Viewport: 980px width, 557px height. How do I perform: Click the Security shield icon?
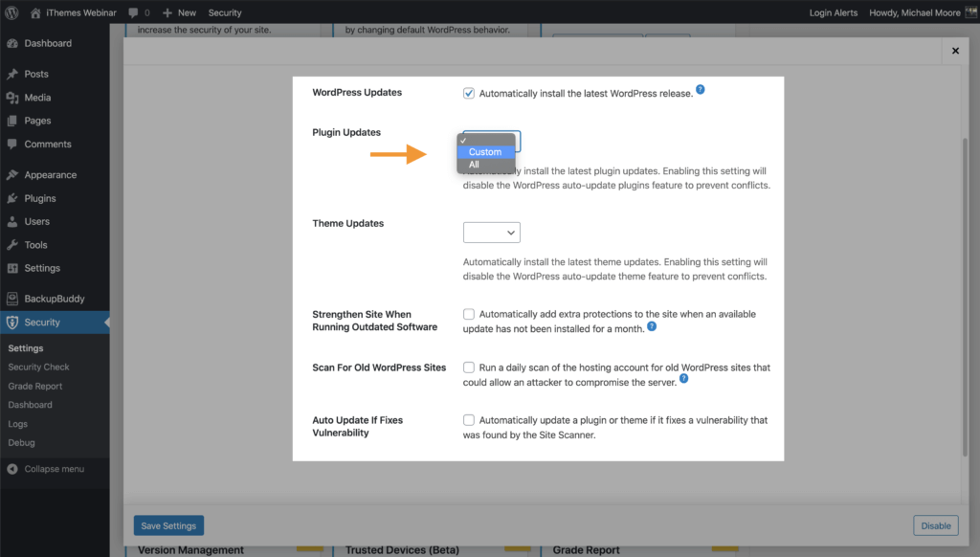(x=12, y=323)
